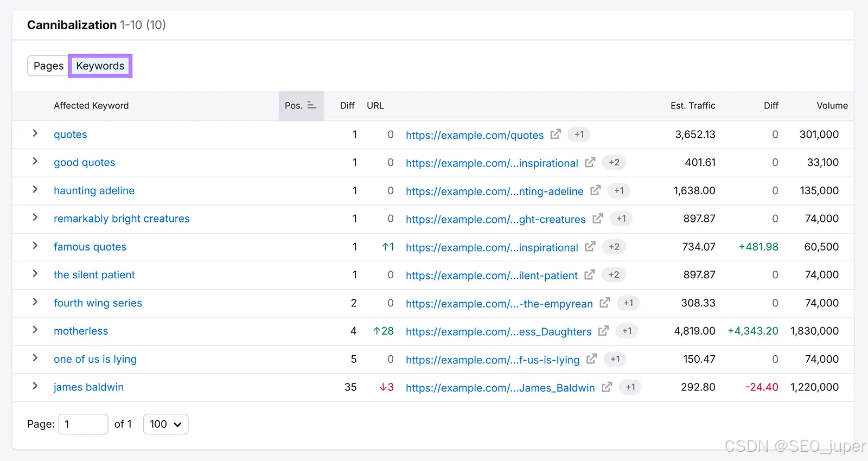This screenshot has width=868, height=461.
Task: Open external link icon in haunting adeline row
Action: point(596,190)
